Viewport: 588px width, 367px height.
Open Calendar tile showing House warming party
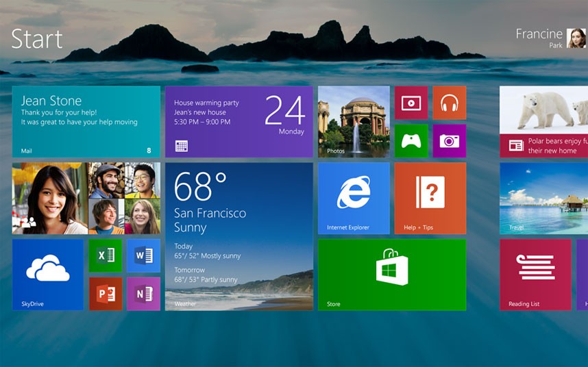pos(238,121)
